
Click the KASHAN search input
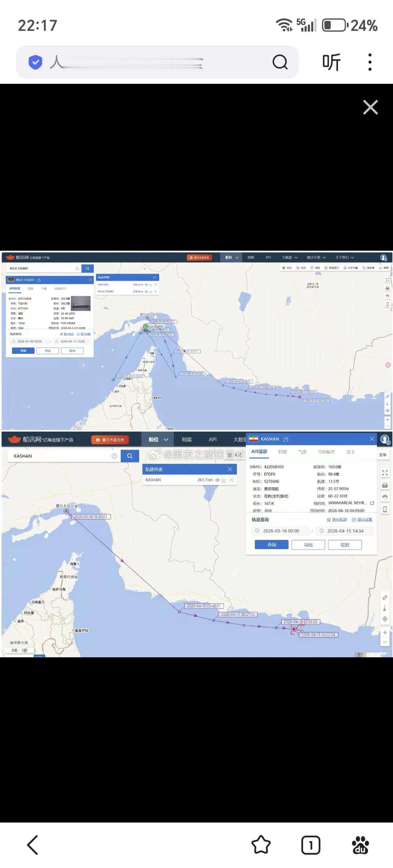pos(64,456)
